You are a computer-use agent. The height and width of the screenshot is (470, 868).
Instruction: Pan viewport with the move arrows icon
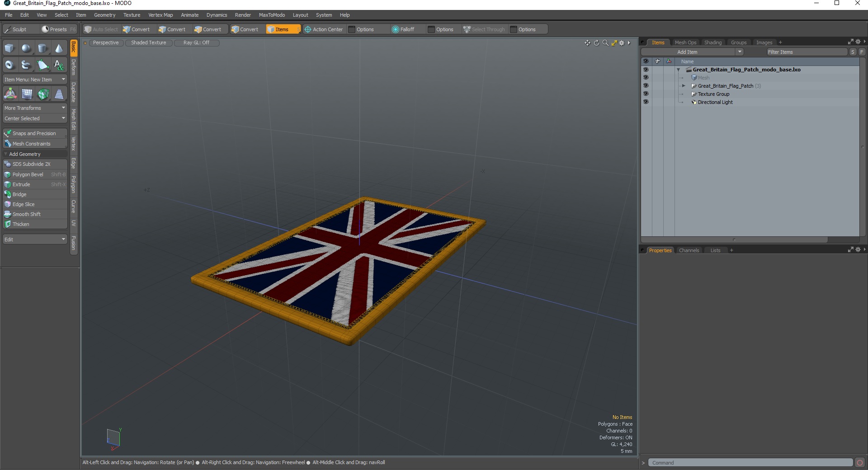587,43
